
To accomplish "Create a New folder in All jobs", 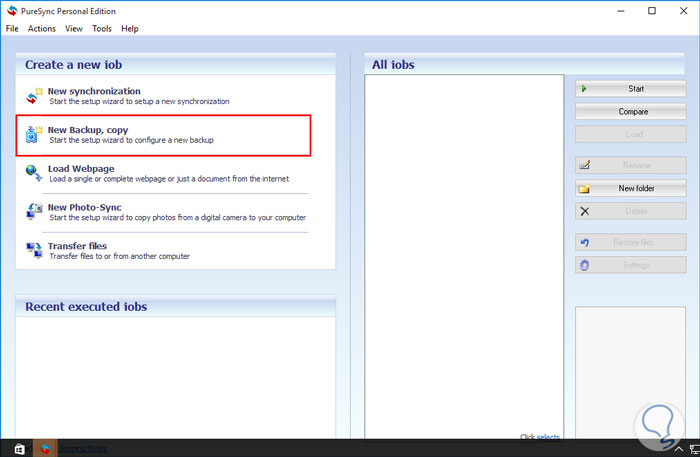I will pyautogui.click(x=630, y=188).
